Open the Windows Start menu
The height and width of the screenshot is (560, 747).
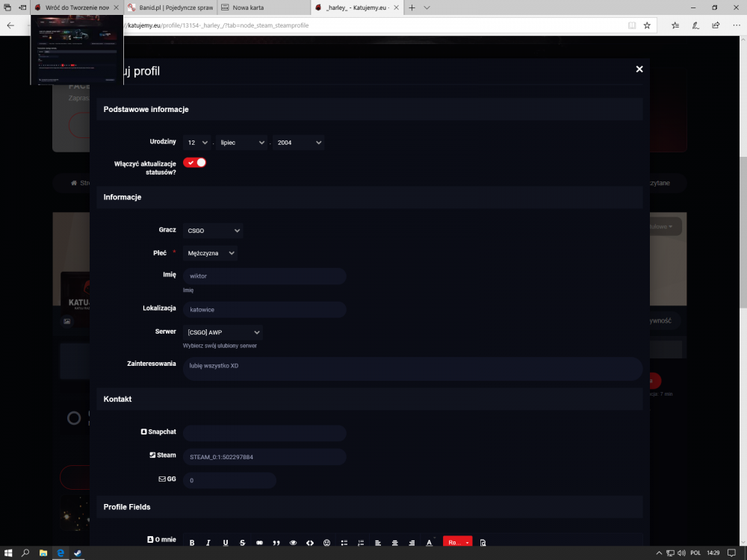(x=8, y=553)
